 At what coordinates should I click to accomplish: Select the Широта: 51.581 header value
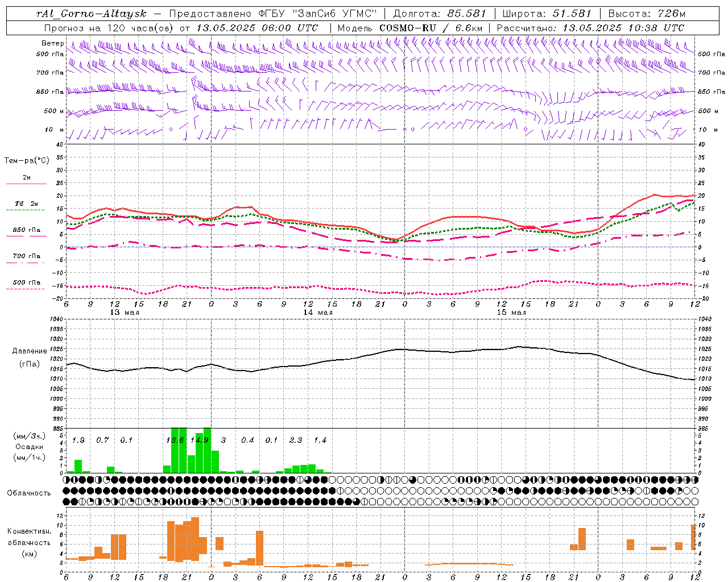pos(547,14)
